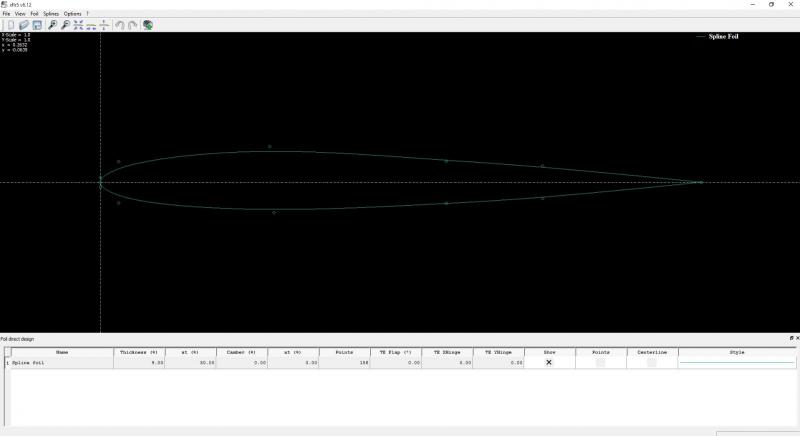
Task: Select the Spline foil name cell
Action: pyautogui.click(x=62, y=362)
